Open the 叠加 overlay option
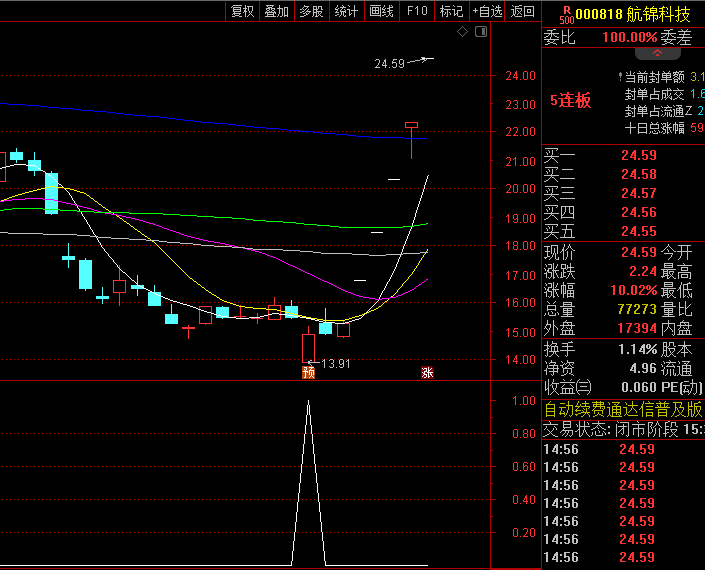This screenshot has width=705, height=570. tap(277, 11)
